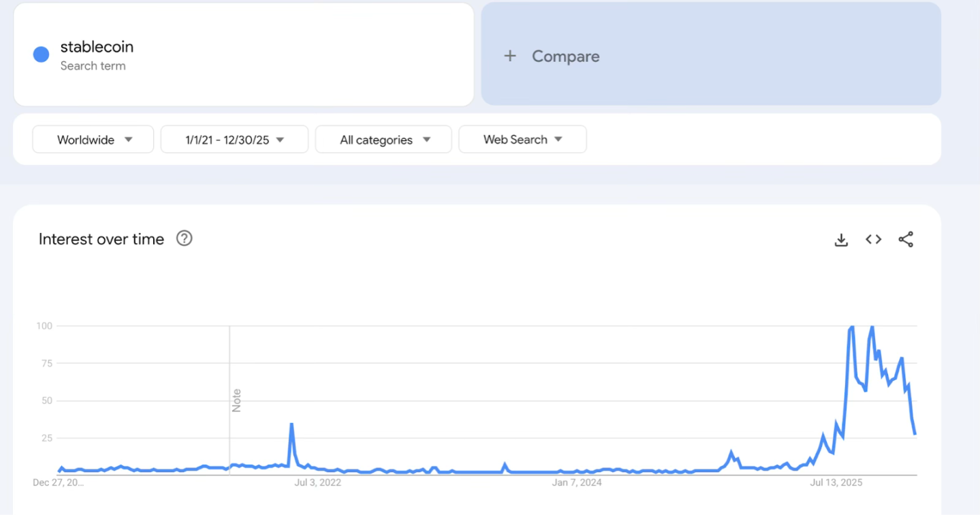Click the plus icon beside Compare
The width and height of the screenshot is (980, 515).
[x=510, y=56]
